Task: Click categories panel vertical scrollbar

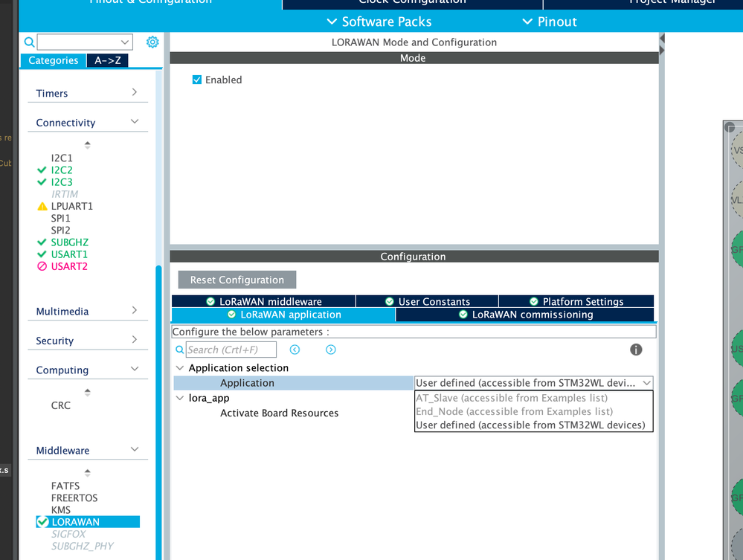Action: pos(158,412)
